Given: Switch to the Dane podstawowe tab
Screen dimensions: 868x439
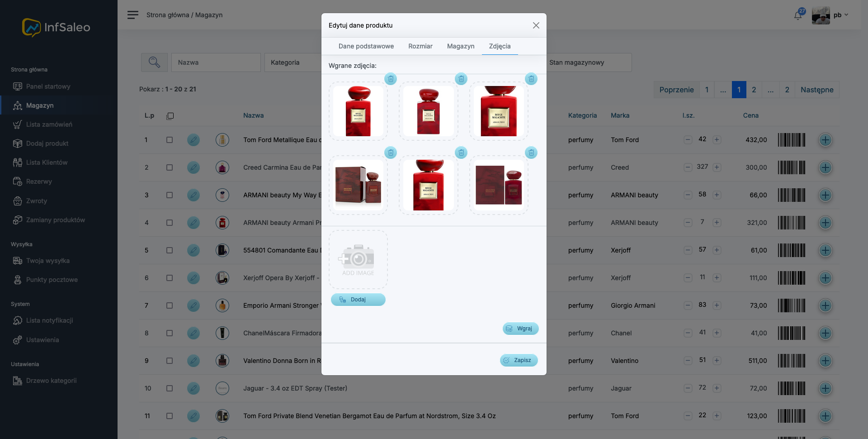Looking at the screenshot, I should click(366, 46).
